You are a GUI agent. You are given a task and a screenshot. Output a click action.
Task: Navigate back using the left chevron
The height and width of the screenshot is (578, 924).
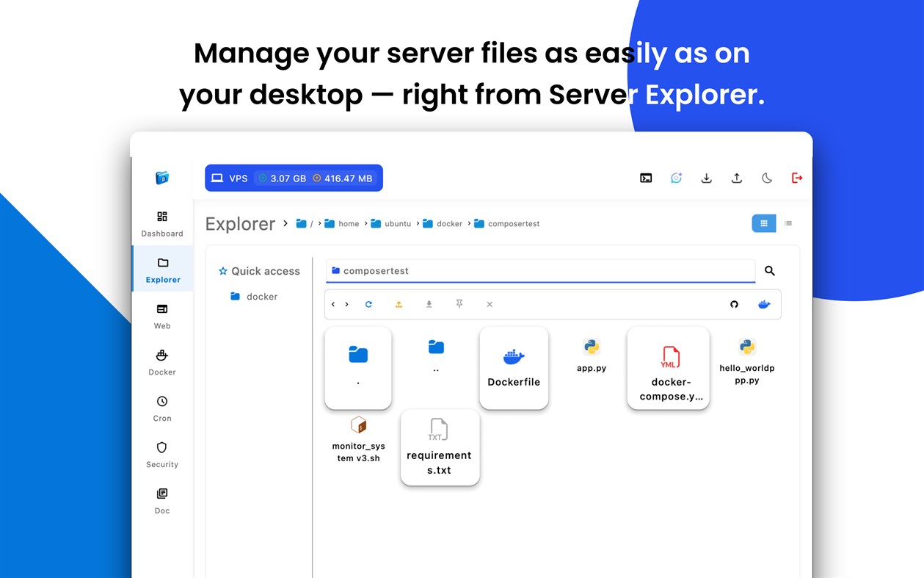click(332, 303)
